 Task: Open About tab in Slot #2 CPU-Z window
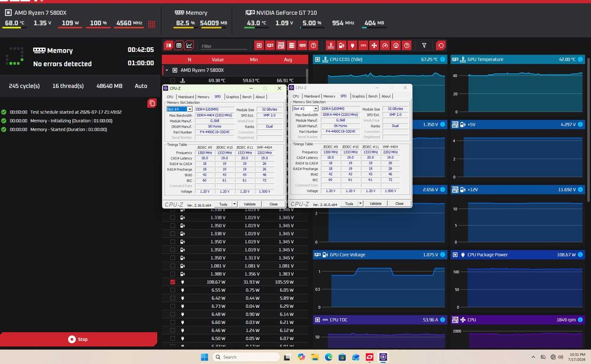coord(386,96)
